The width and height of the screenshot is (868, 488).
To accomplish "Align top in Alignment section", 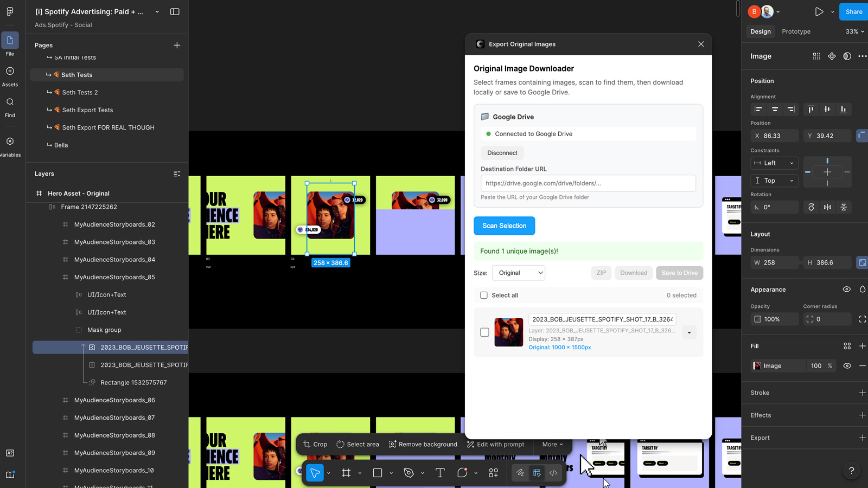I will [x=811, y=109].
